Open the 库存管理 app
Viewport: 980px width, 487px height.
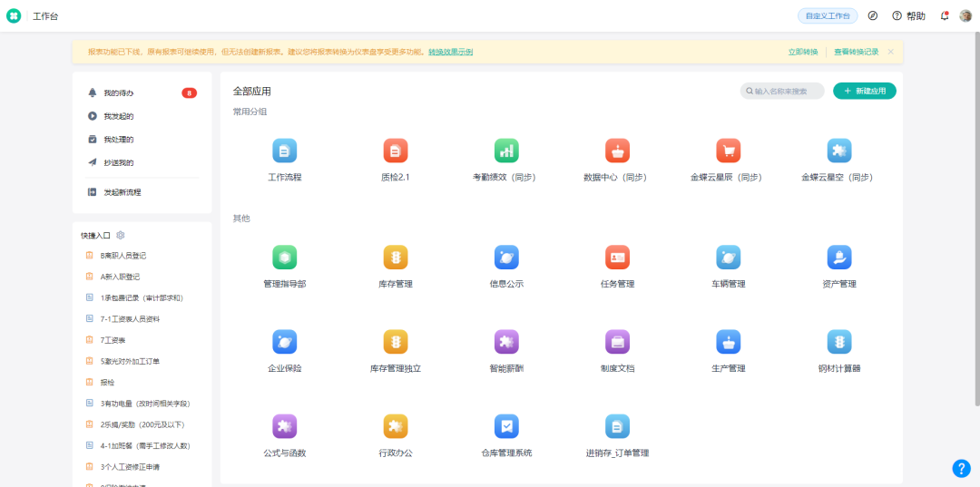point(396,258)
